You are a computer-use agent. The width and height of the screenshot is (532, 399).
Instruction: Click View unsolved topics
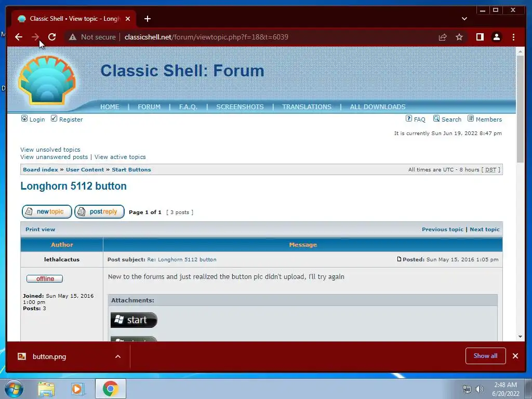tap(50, 150)
